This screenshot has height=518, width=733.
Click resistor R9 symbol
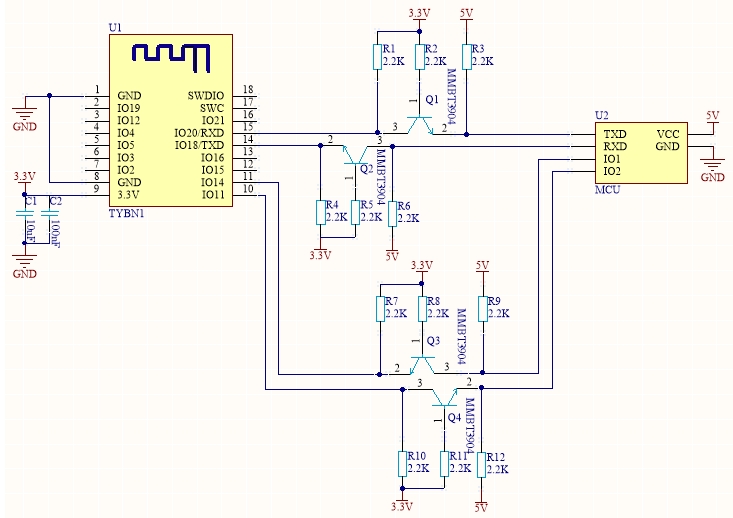pos(482,308)
